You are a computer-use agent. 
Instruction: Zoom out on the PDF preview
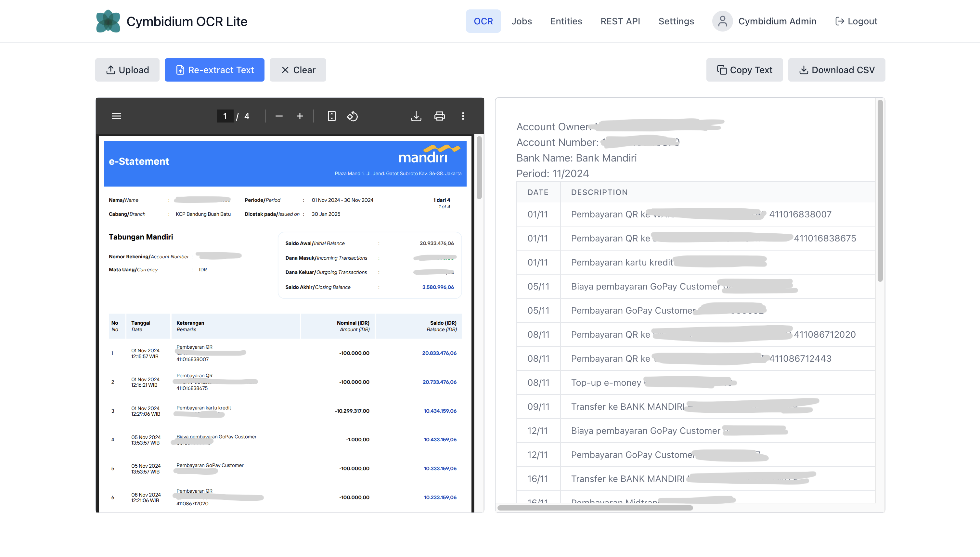coord(279,116)
